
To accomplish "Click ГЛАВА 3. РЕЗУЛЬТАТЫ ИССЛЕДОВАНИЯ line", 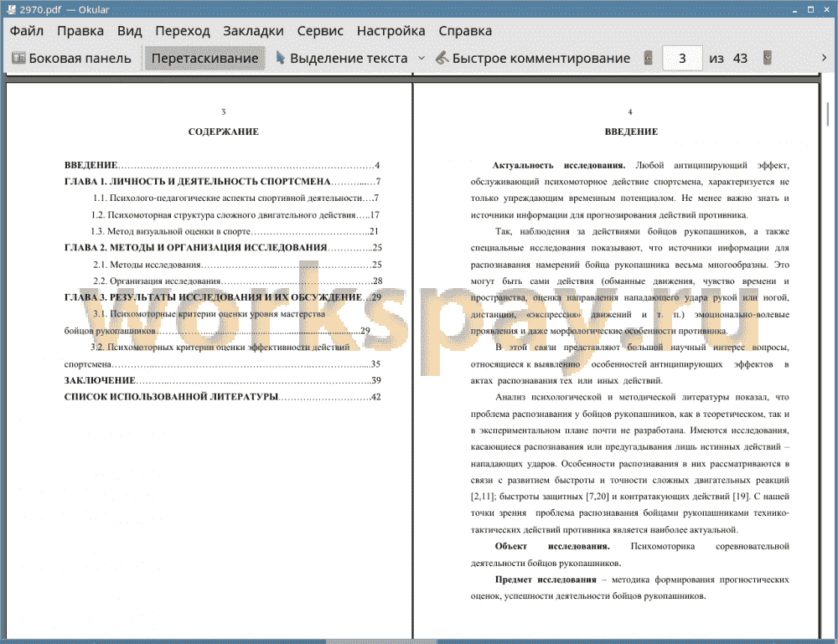I will coord(223,297).
